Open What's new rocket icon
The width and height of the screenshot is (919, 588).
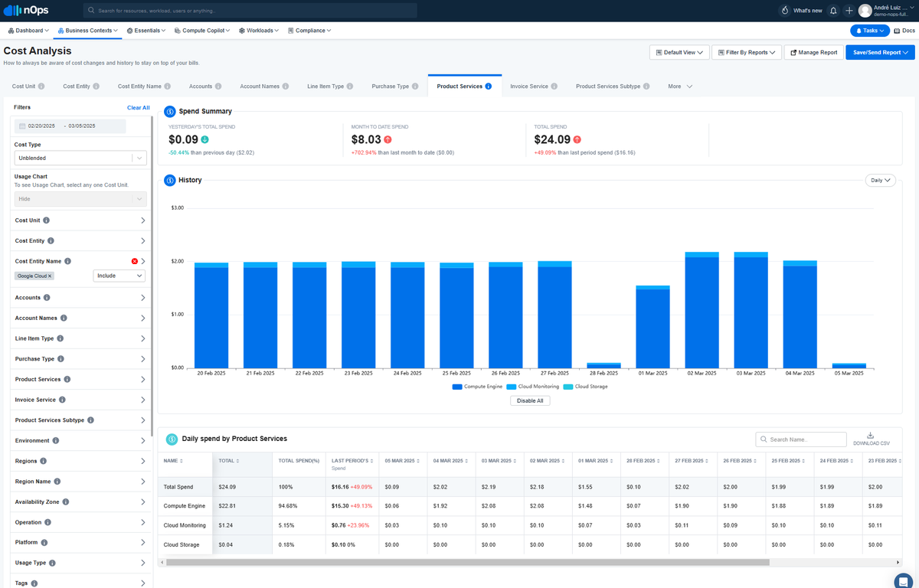point(784,11)
